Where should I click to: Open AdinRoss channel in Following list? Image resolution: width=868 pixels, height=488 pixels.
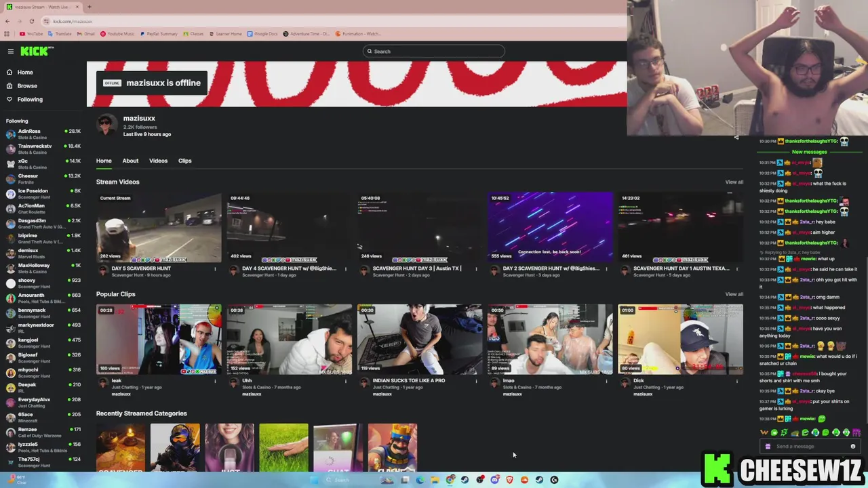click(x=43, y=134)
